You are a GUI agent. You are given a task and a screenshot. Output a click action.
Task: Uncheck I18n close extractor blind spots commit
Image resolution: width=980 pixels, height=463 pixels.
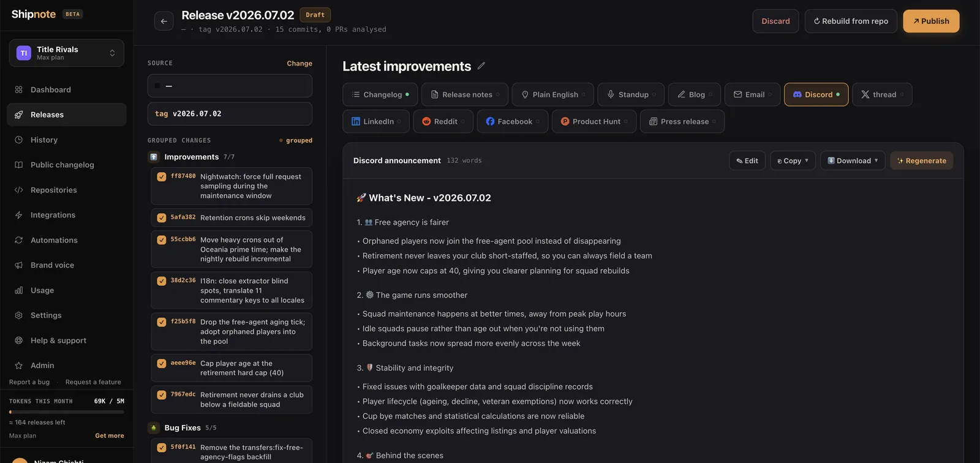click(x=162, y=281)
